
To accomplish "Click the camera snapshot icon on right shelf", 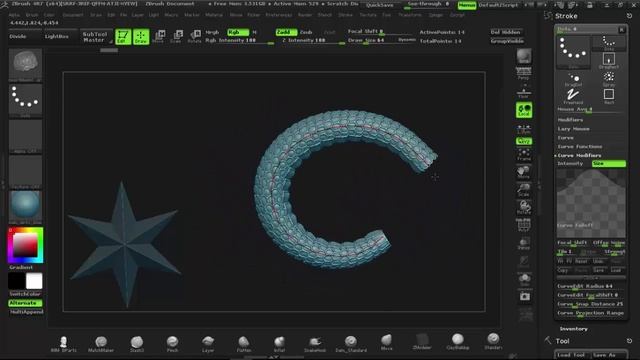I will coord(524,296).
